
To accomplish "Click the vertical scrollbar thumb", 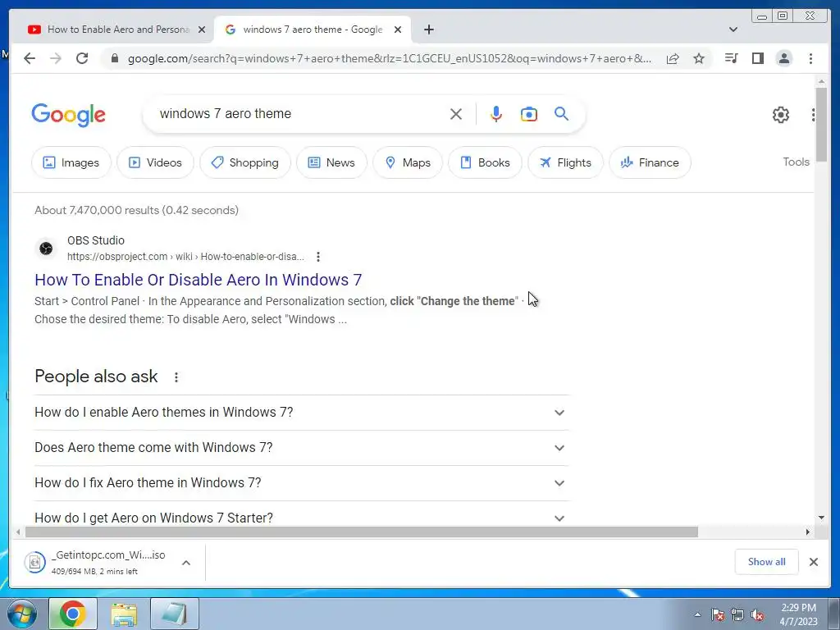I will pyautogui.click(x=821, y=125).
